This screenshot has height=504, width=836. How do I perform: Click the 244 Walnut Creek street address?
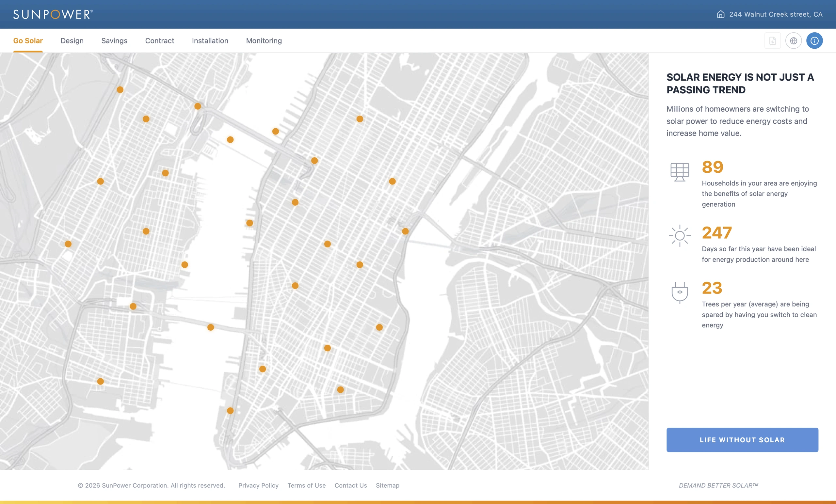(776, 14)
